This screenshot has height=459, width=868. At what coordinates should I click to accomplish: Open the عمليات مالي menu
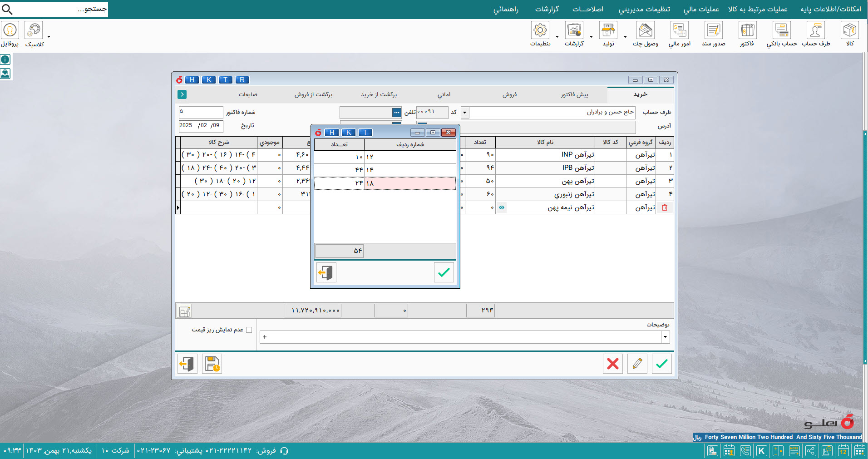(701, 9)
